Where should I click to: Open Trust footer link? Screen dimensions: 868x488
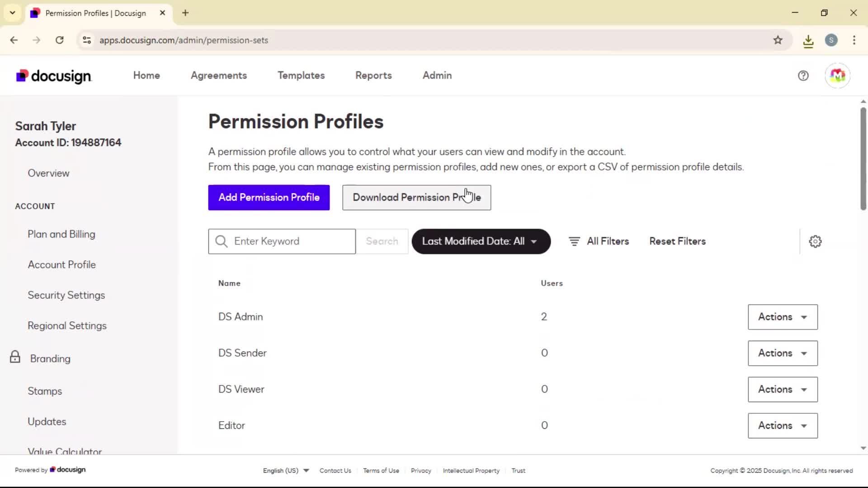pyautogui.click(x=518, y=470)
